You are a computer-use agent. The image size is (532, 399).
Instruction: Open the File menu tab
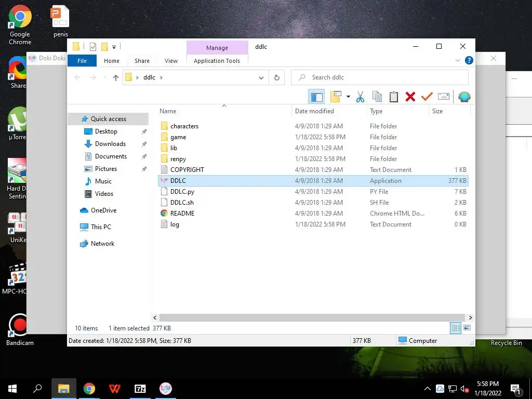pyautogui.click(x=82, y=61)
